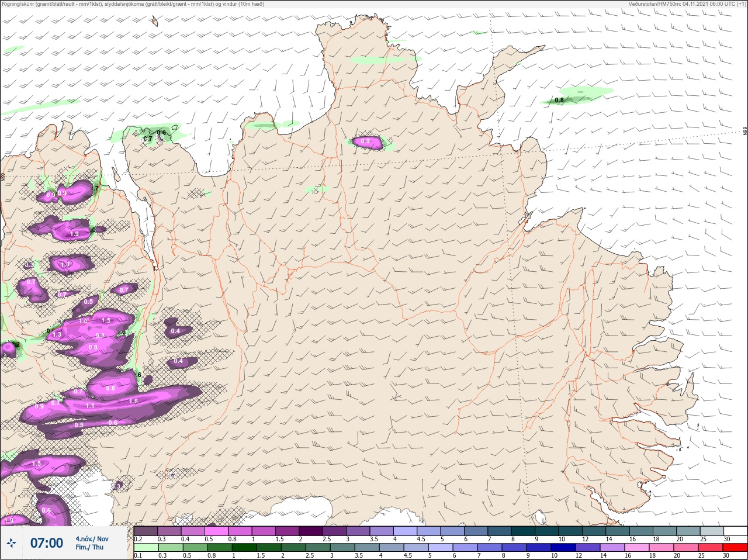Select the 07:00 forecast time display
Viewport: 748px width, 560px height.
(47, 543)
